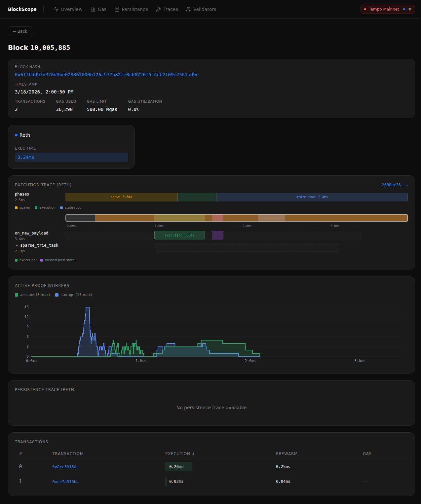
Task: Select the execution 0.6ms trace span
Action: pyautogui.click(x=179, y=235)
